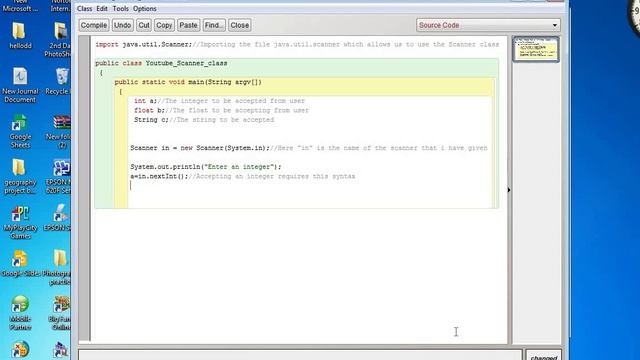Click the 'float b;' declaration line

point(221,110)
